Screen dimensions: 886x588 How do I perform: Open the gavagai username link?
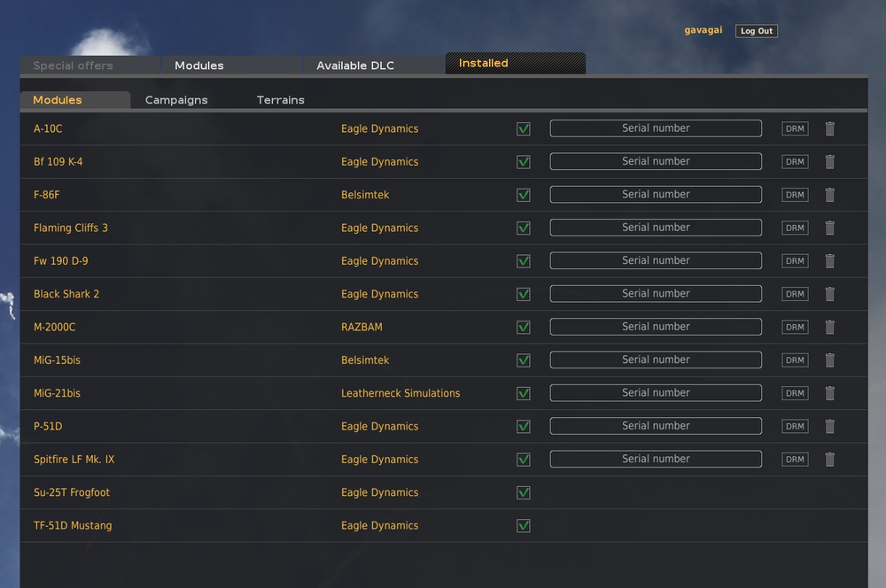pos(703,30)
